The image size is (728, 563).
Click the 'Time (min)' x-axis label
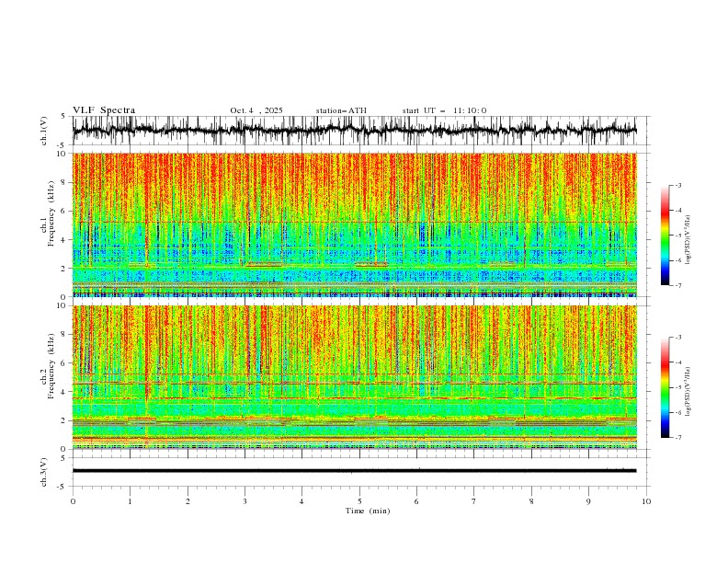[368, 511]
